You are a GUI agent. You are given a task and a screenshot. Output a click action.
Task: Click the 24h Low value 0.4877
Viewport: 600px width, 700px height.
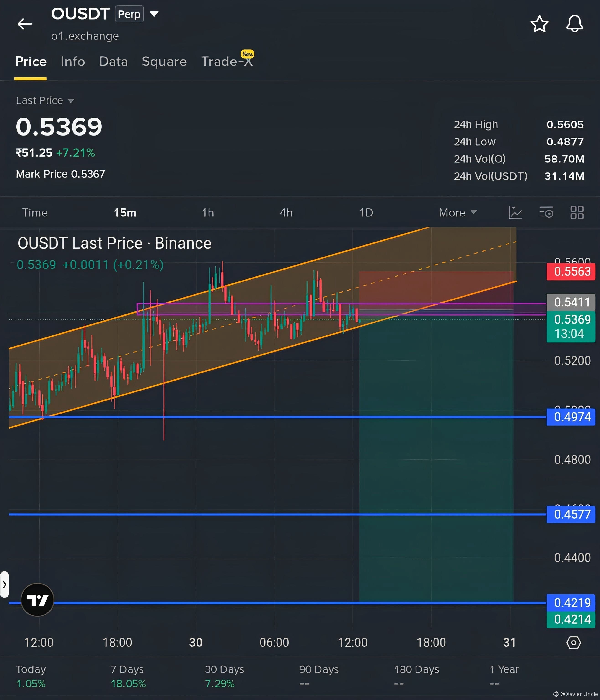[x=565, y=142]
